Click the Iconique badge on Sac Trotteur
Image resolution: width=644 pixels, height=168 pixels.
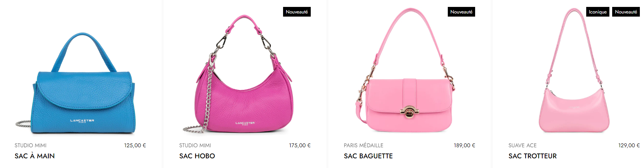[598, 12]
